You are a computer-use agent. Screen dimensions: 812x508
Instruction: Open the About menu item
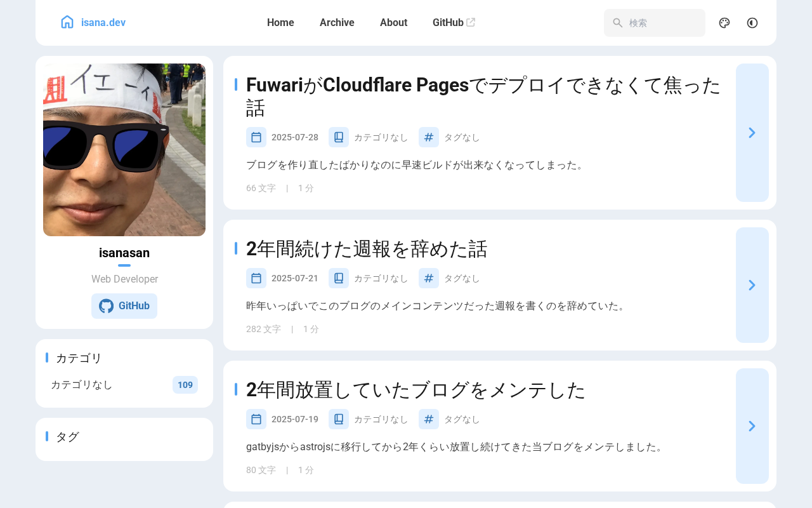pyautogui.click(x=393, y=23)
